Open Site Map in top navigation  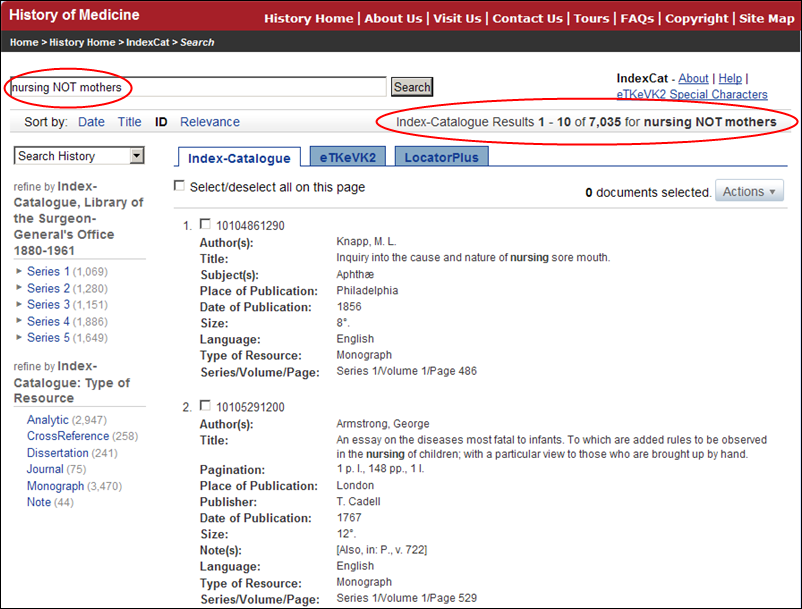coord(766,18)
